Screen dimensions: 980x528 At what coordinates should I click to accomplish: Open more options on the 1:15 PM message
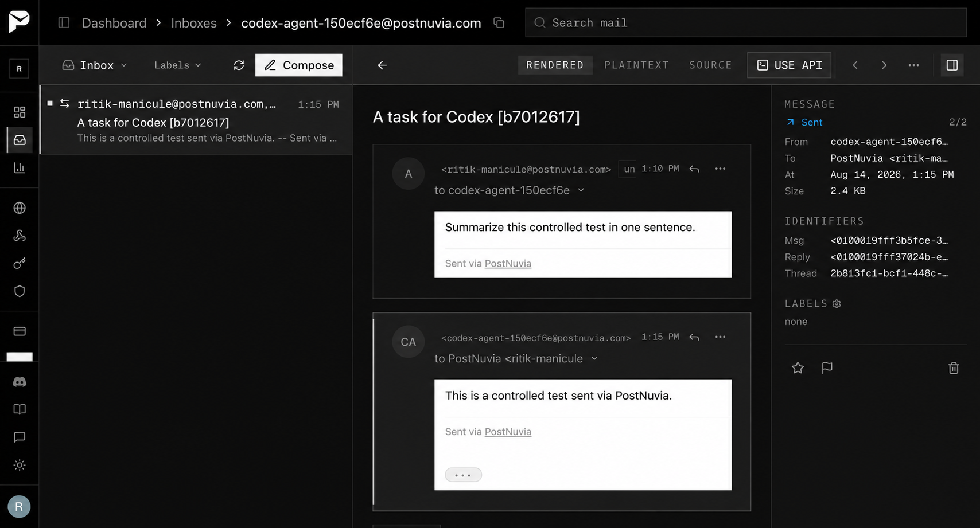click(x=720, y=337)
